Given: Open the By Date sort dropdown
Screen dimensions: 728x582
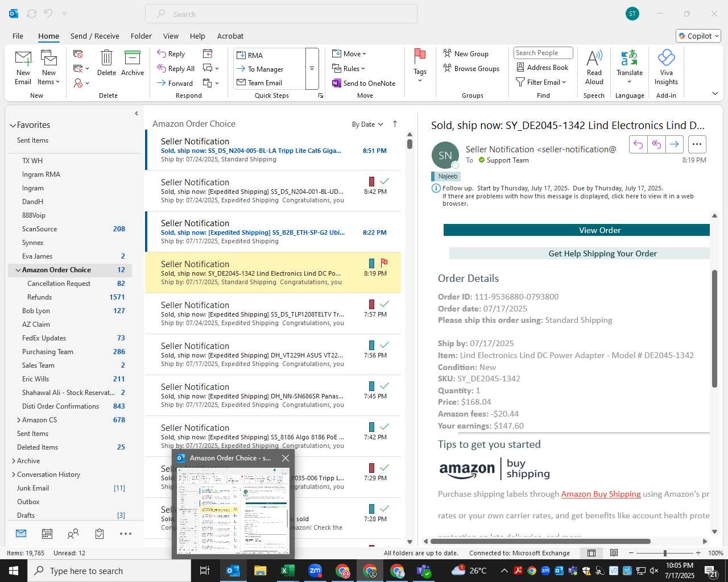Looking at the screenshot, I should tap(367, 124).
